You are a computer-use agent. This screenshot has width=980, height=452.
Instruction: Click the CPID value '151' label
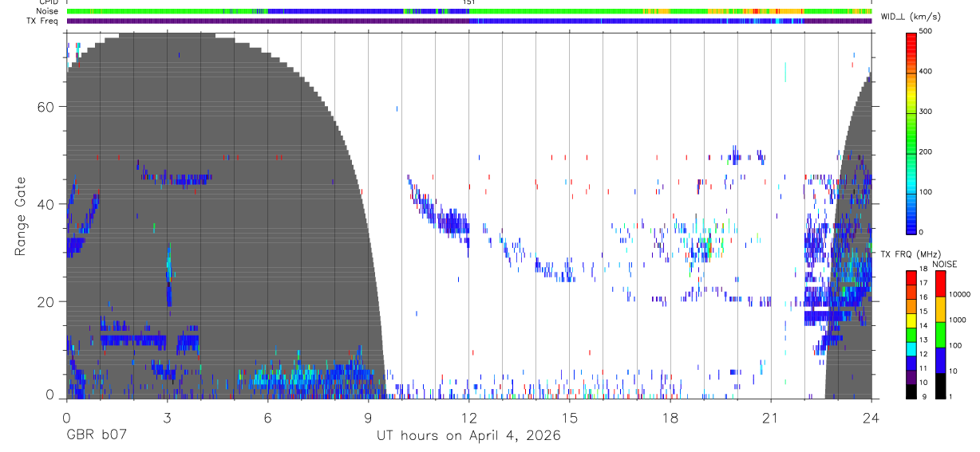coord(469,2)
